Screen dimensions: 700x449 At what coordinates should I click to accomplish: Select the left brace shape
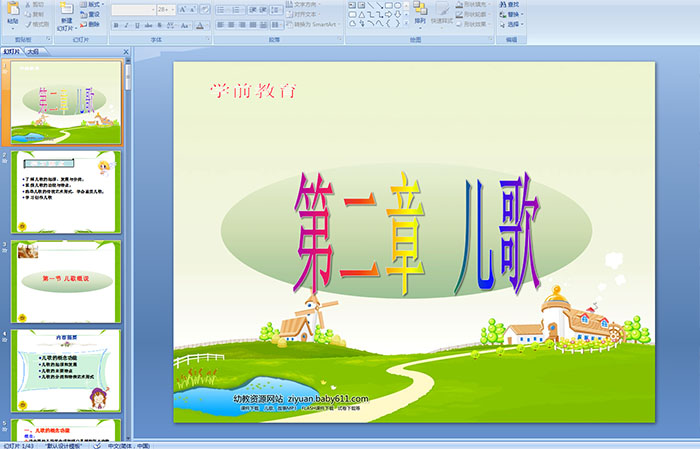(388, 24)
